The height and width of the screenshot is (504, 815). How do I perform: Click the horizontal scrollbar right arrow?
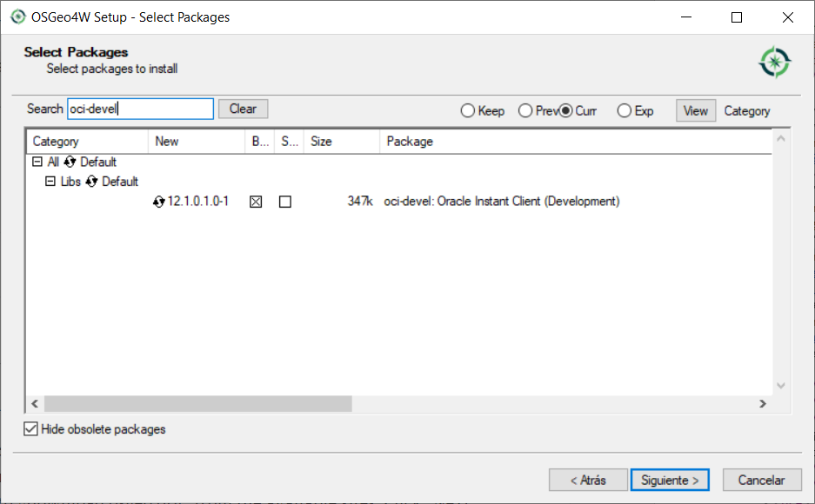coord(762,404)
